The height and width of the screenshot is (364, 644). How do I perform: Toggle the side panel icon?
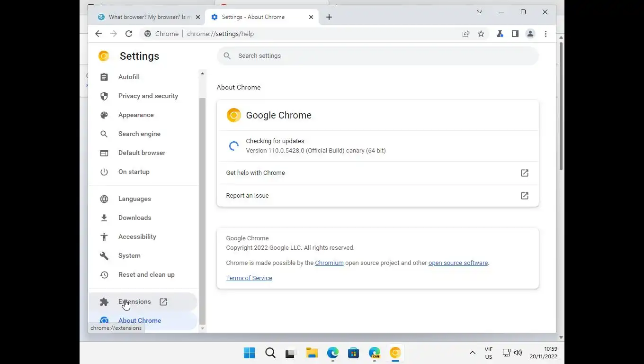[515, 34]
